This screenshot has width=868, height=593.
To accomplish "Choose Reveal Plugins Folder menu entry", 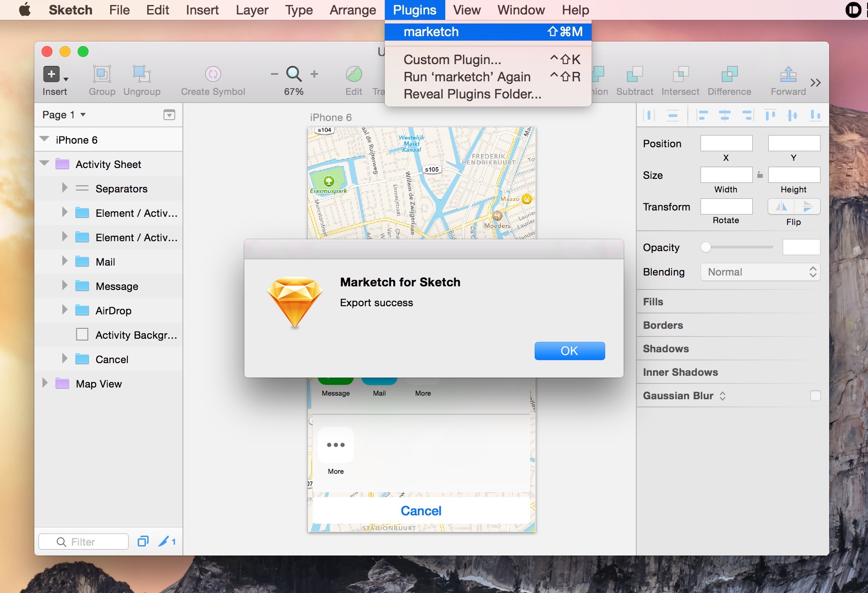I will [472, 94].
